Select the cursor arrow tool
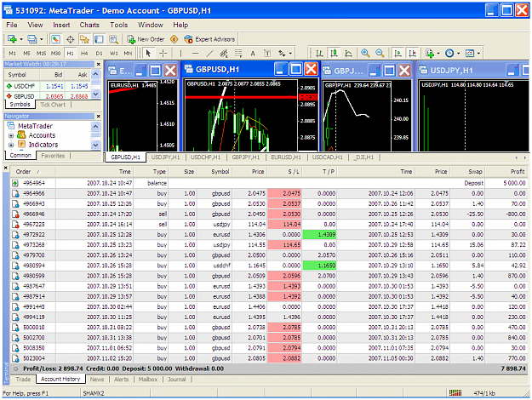 click(148, 53)
